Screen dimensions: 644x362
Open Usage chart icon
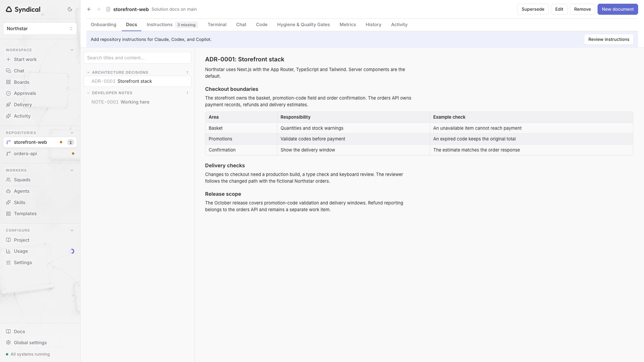8,251
